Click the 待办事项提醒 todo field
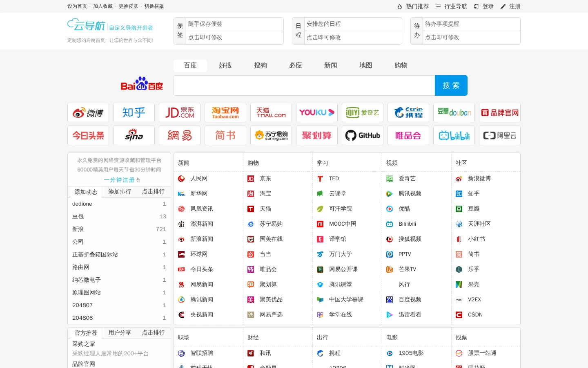Image resolution: width=588 pixels, height=368 pixels. pyautogui.click(x=472, y=24)
